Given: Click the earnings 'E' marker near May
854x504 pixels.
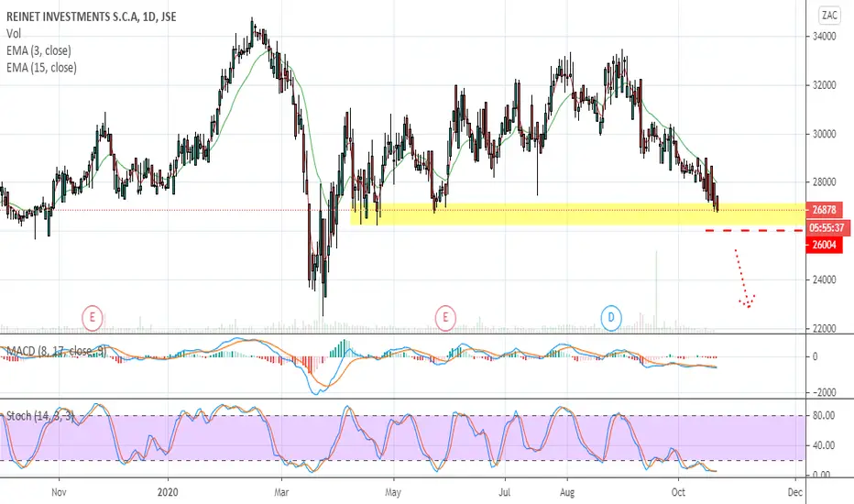Looking at the screenshot, I should click(x=445, y=317).
